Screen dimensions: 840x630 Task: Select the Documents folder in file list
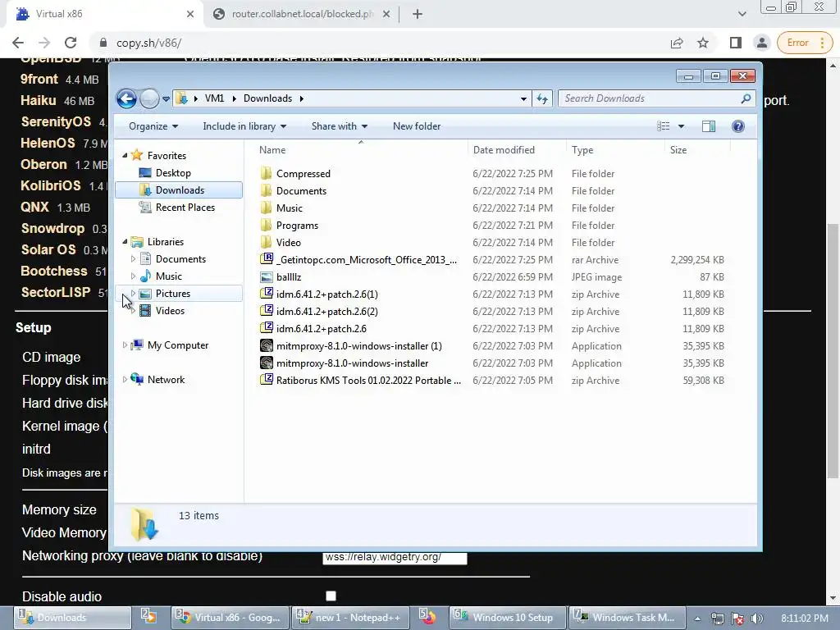[x=301, y=190]
